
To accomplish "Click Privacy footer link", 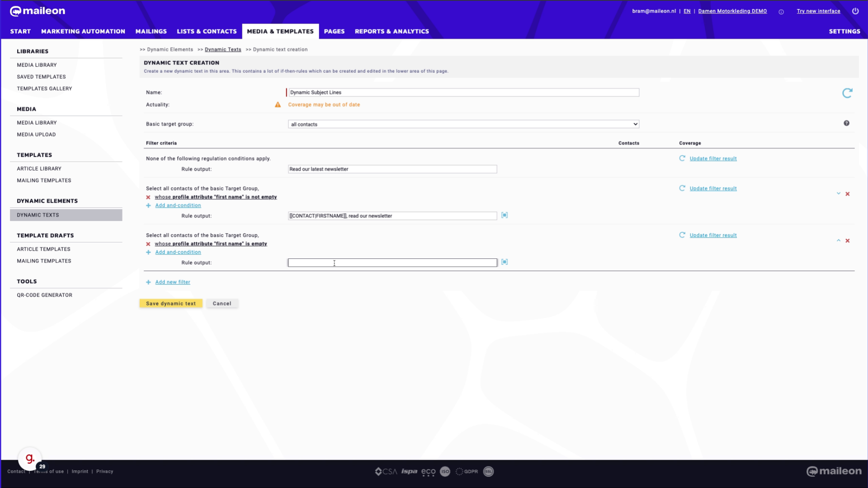I will [104, 471].
